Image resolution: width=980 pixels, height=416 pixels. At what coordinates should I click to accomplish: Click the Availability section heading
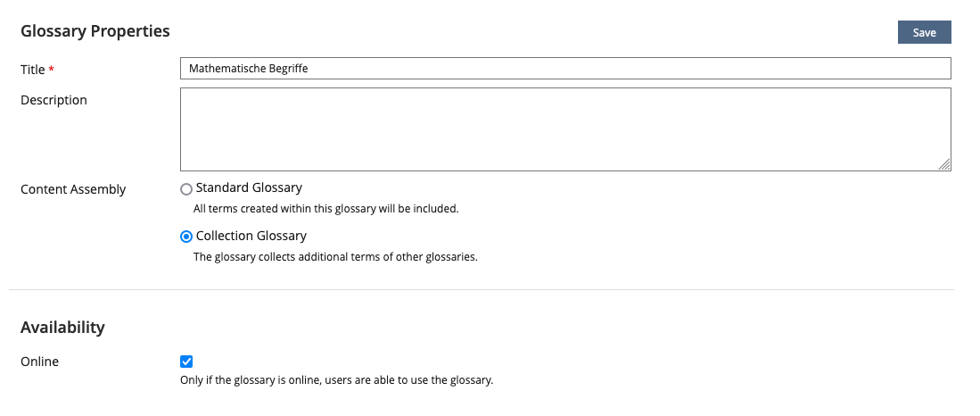pos(62,327)
